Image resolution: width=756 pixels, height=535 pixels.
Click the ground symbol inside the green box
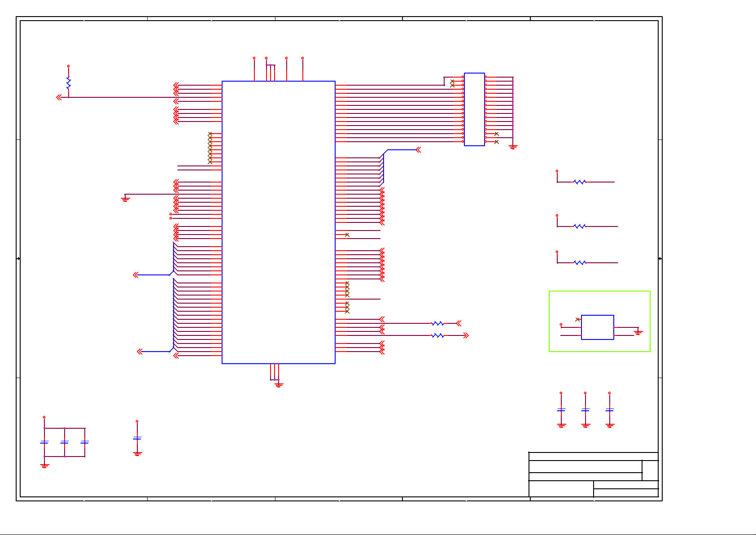pyautogui.click(x=638, y=332)
